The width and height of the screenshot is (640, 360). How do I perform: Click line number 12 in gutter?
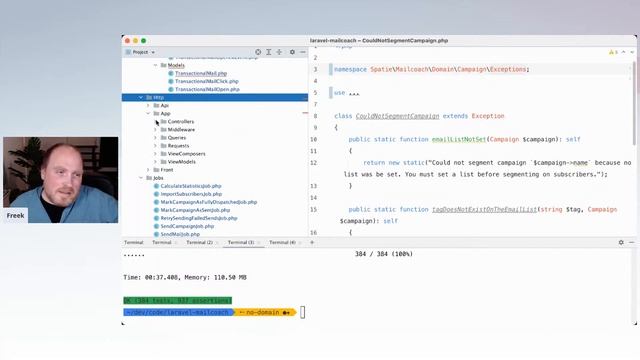pos(313,163)
